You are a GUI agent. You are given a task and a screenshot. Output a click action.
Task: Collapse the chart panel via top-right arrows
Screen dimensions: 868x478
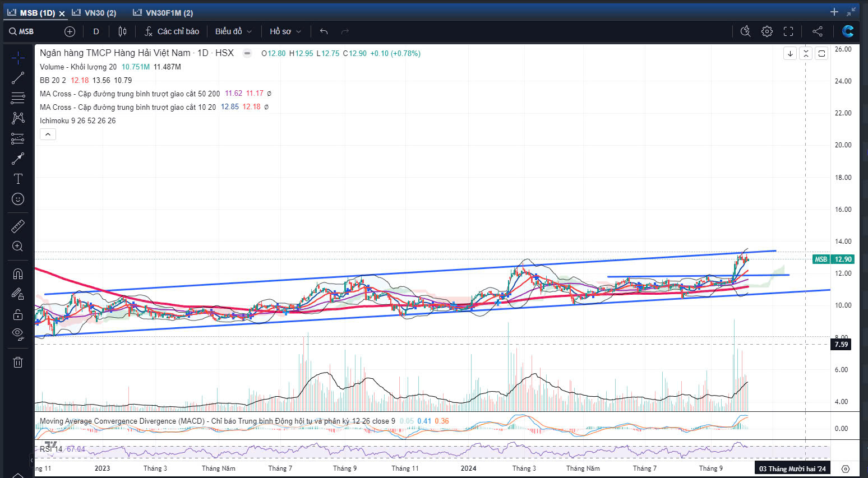852,12
